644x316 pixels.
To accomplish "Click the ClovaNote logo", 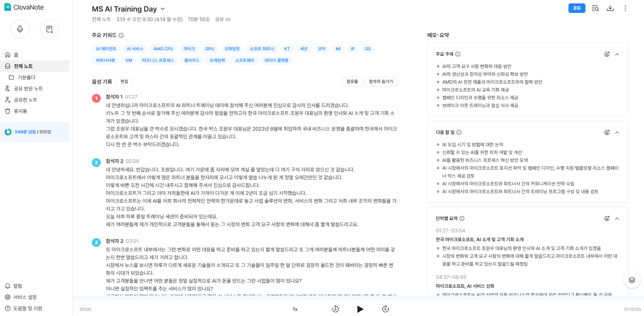I will (x=24, y=7).
